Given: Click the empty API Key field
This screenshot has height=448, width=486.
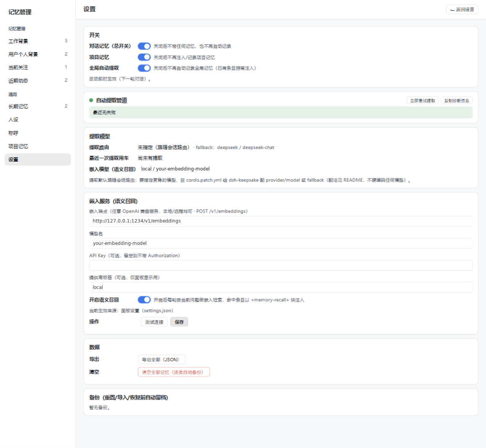Looking at the screenshot, I should click(281, 265).
